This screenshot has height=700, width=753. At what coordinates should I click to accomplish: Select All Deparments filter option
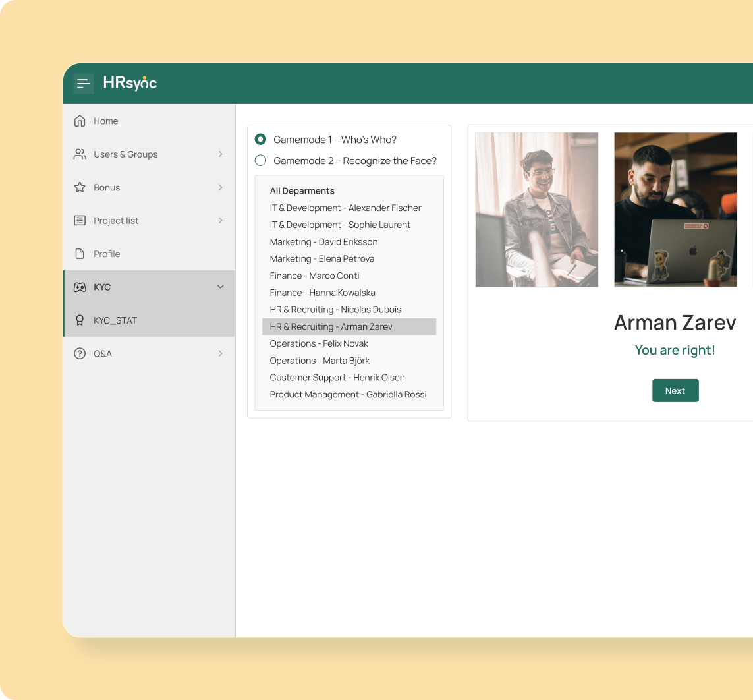tap(349, 190)
